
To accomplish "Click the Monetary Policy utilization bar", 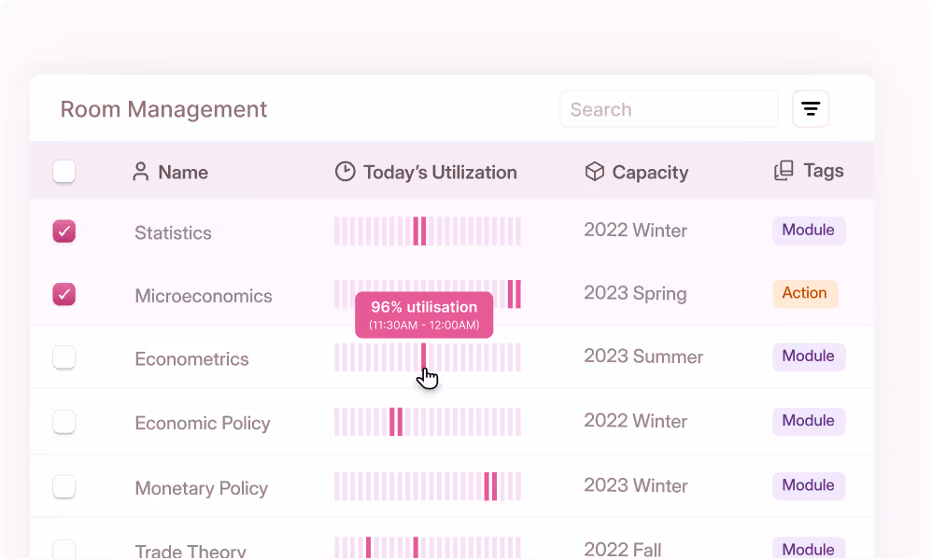I will (427, 486).
